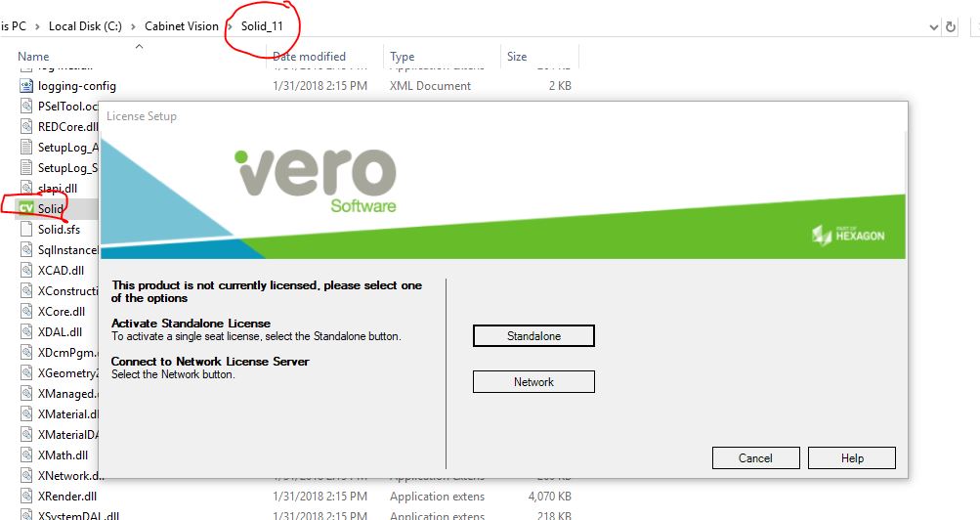The width and height of the screenshot is (980, 520).
Task: Select the XDAL.dll file icon
Action: pyautogui.click(x=26, y=332)
